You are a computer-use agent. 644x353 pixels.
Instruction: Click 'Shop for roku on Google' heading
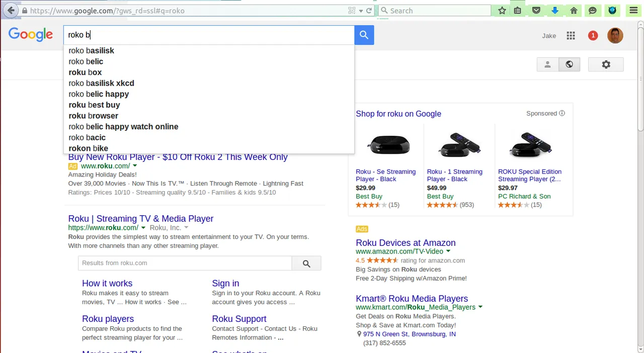398,114
